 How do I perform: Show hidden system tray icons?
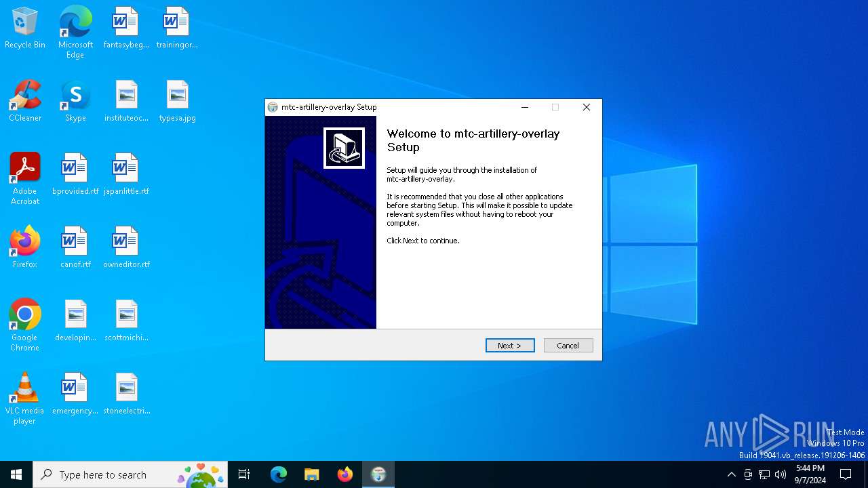point(731,474)
